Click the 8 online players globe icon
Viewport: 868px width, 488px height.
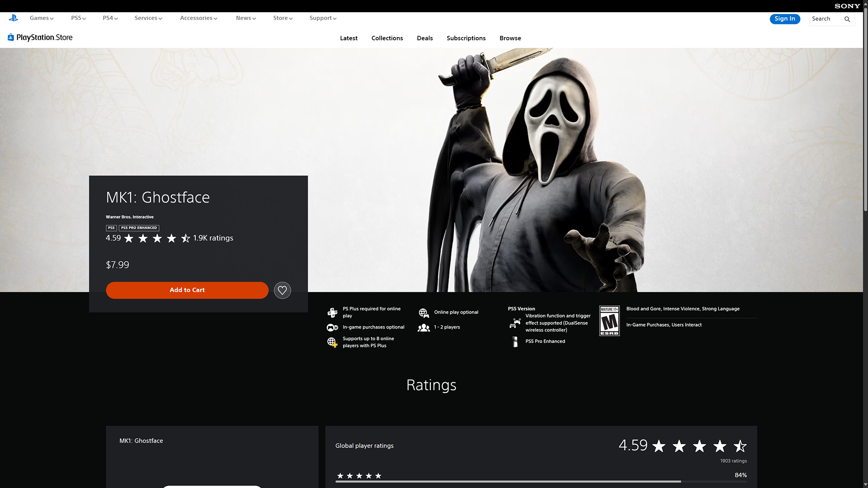point(332,342)
